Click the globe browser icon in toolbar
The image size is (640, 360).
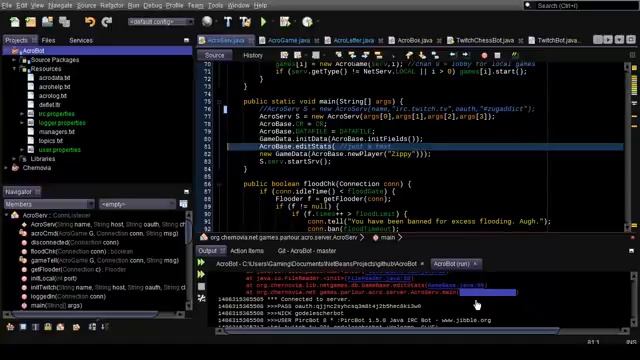point(207,22)
